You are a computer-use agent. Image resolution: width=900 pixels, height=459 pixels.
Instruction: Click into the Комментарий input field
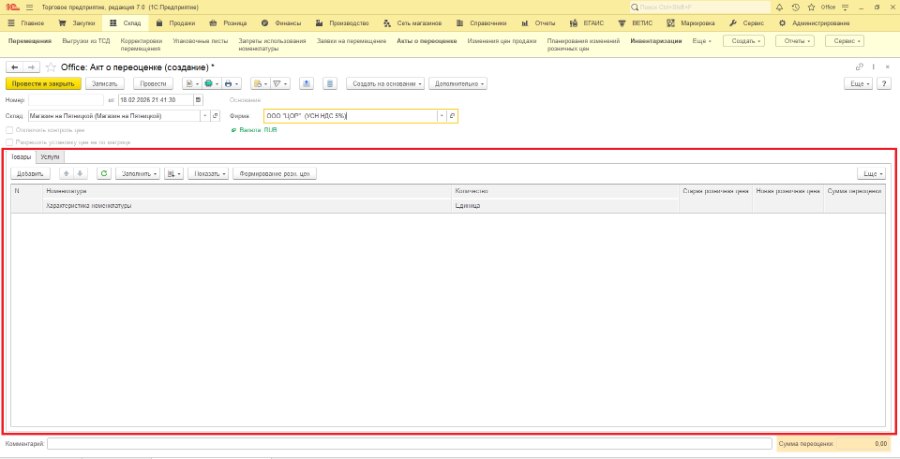point(410,444)
